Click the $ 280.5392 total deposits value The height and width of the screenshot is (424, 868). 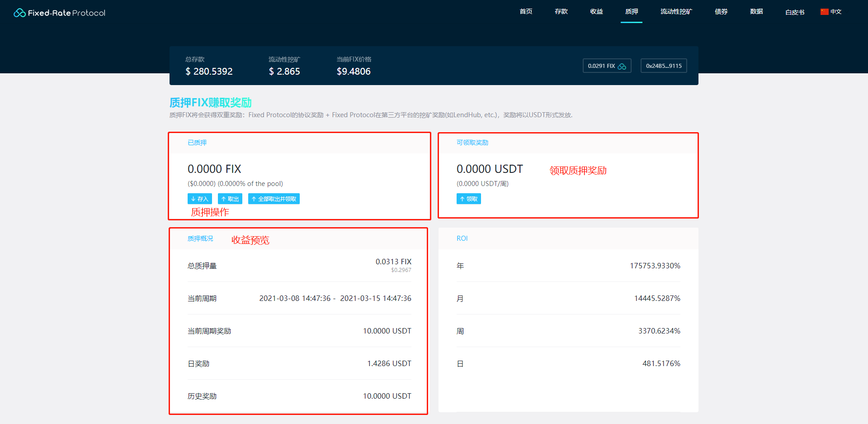(x=209, y=71)
